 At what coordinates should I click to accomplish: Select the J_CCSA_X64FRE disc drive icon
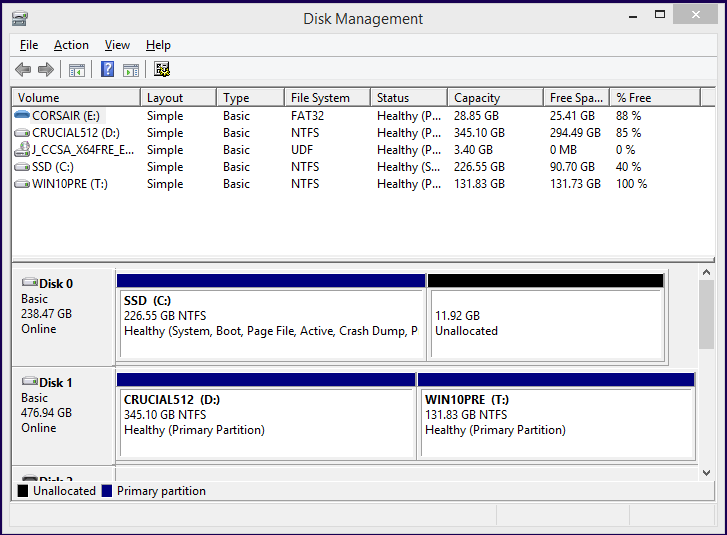click(x=22, y=149)
